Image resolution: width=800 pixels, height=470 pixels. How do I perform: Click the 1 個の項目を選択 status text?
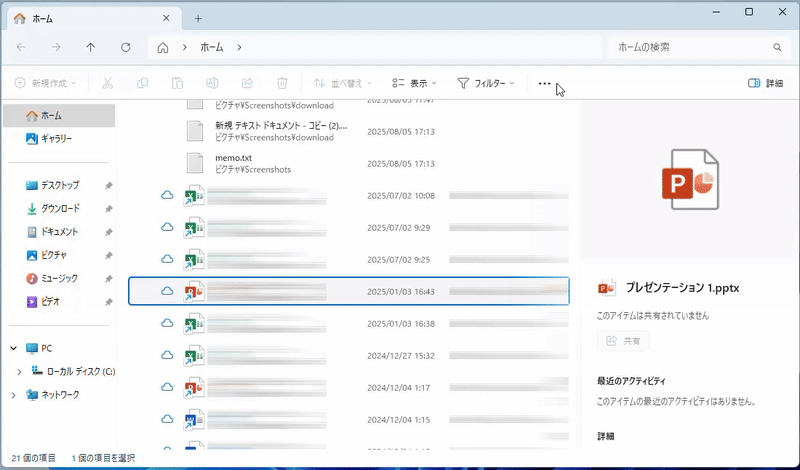pyautogui.click(x=104, y=458)
